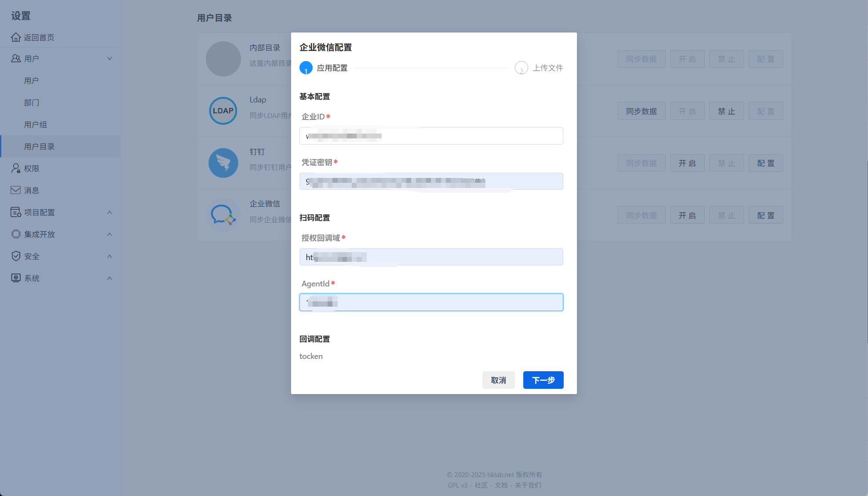Click the 消息 envelope icon
The image size is (868, 496).
pyautogui.click(x=16, y=190)
